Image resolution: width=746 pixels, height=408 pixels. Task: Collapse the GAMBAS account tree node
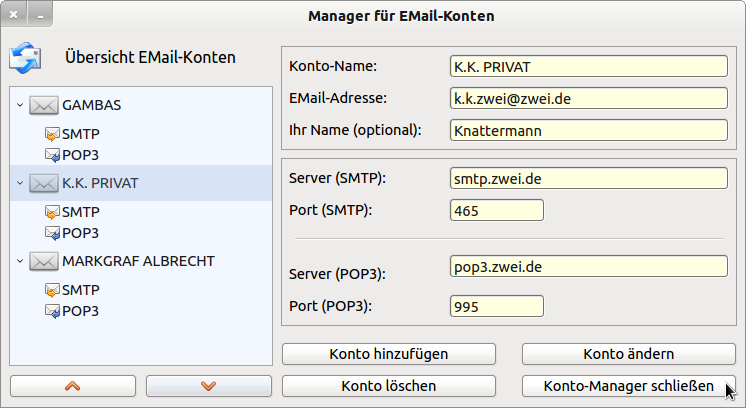pos(20,105)
